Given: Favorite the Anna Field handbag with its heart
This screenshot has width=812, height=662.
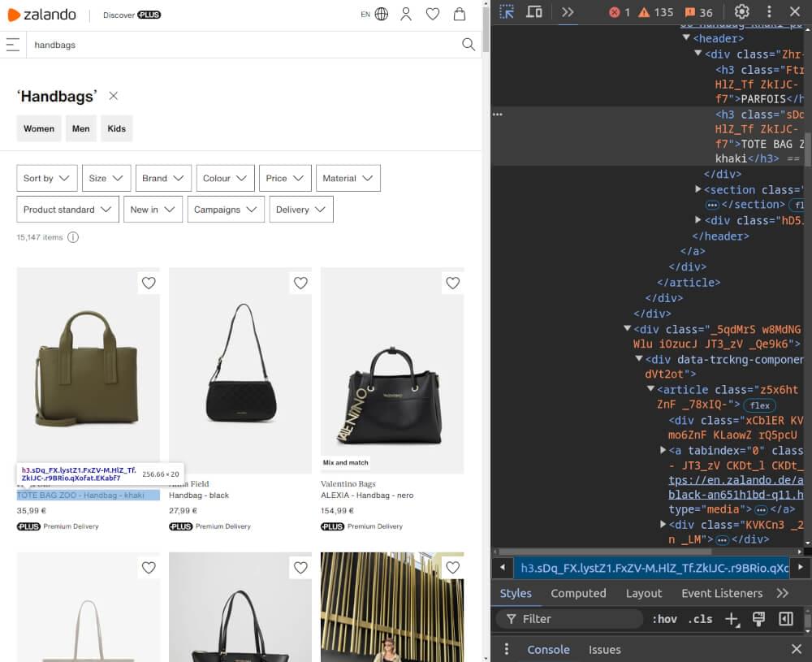Looking at the screenshot, I should pyautogui.click(x=300, y=283).
